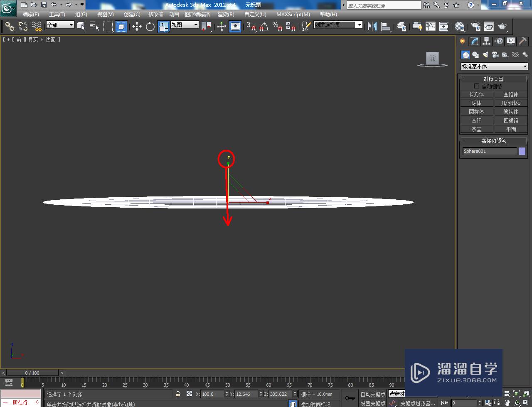Click the 茶壶 button

(x=476, y=129)
